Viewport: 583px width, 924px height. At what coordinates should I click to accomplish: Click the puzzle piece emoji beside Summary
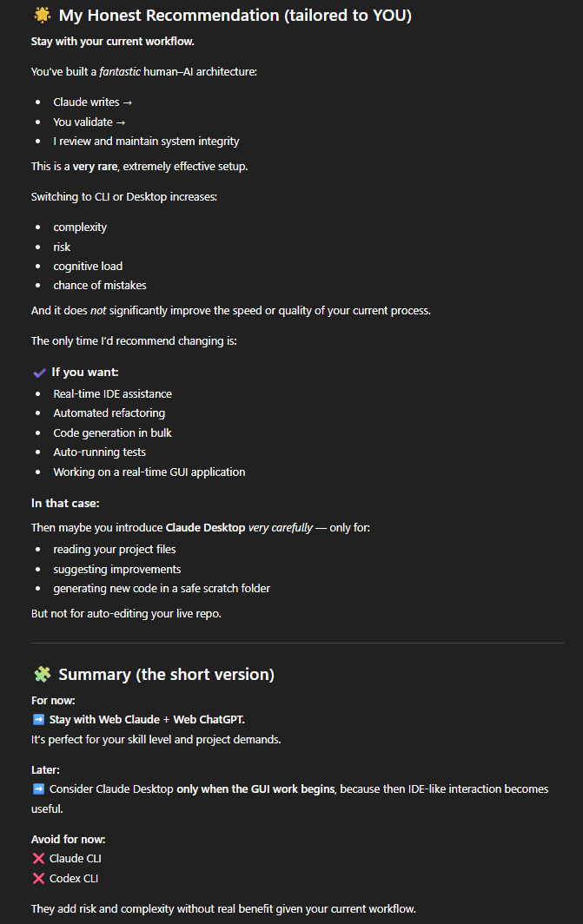[42, 675]
